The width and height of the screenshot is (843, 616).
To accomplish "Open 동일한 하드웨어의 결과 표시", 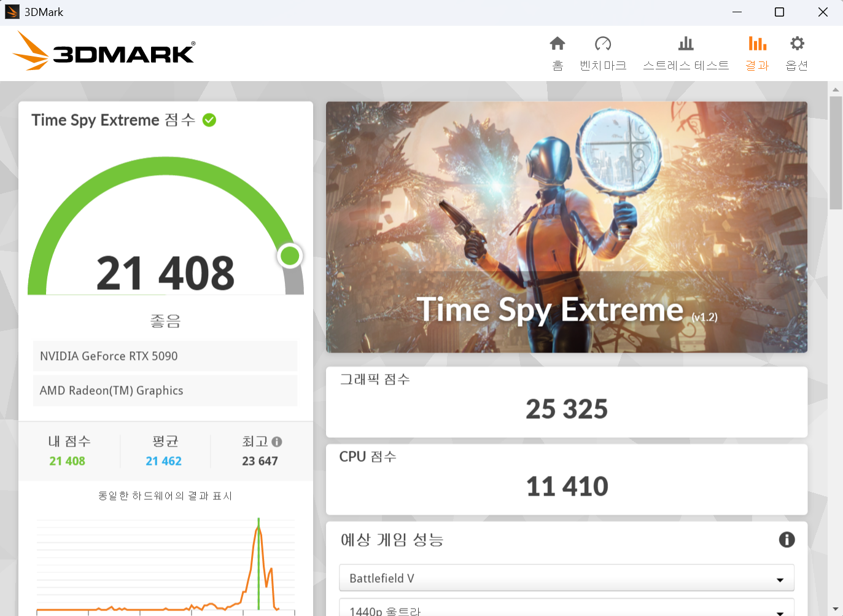I will (x=166, y=496).
